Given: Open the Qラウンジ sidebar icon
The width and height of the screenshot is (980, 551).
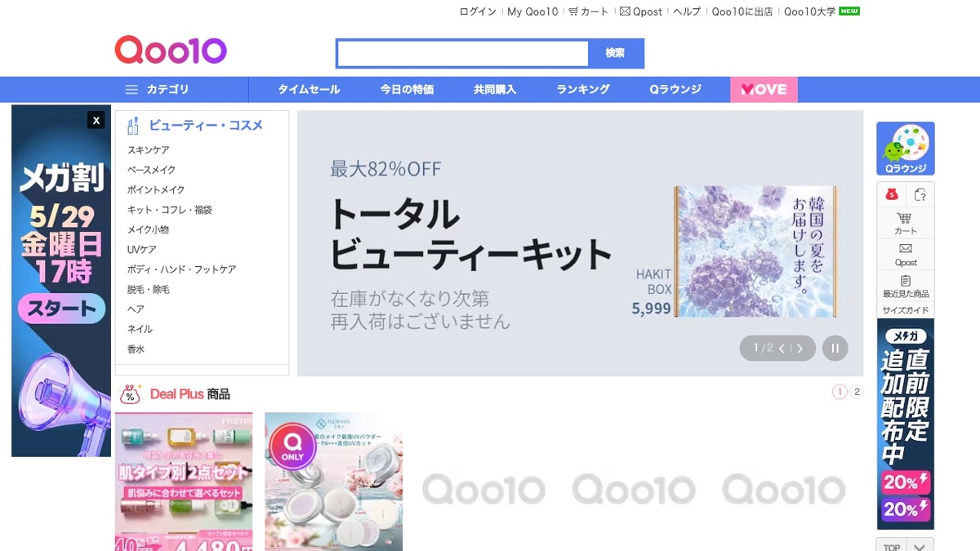Looking at the screenshot, I should (x=906, y=149).
